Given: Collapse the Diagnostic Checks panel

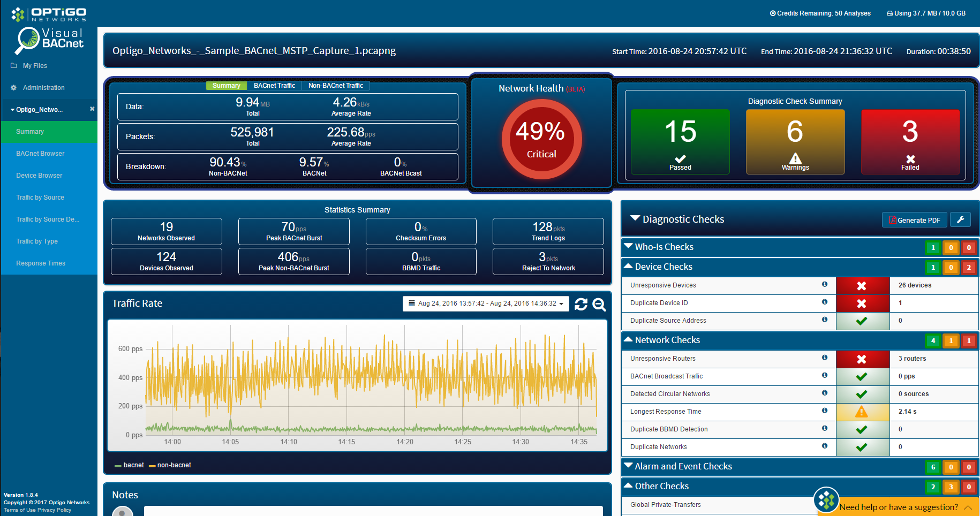Looking at the screenshot, I should click(635, 218).
